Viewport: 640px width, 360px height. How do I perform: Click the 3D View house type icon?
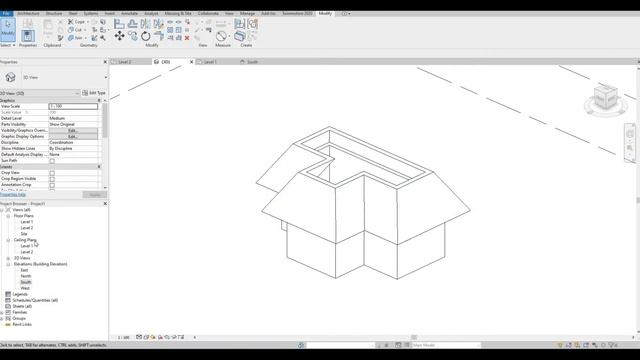10,77
